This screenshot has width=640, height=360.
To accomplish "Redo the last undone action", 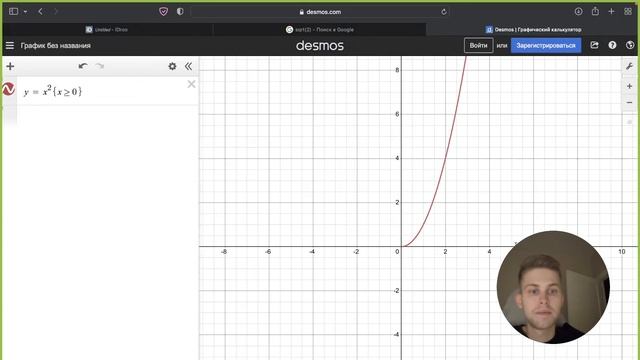I will [x=100, y=66].
